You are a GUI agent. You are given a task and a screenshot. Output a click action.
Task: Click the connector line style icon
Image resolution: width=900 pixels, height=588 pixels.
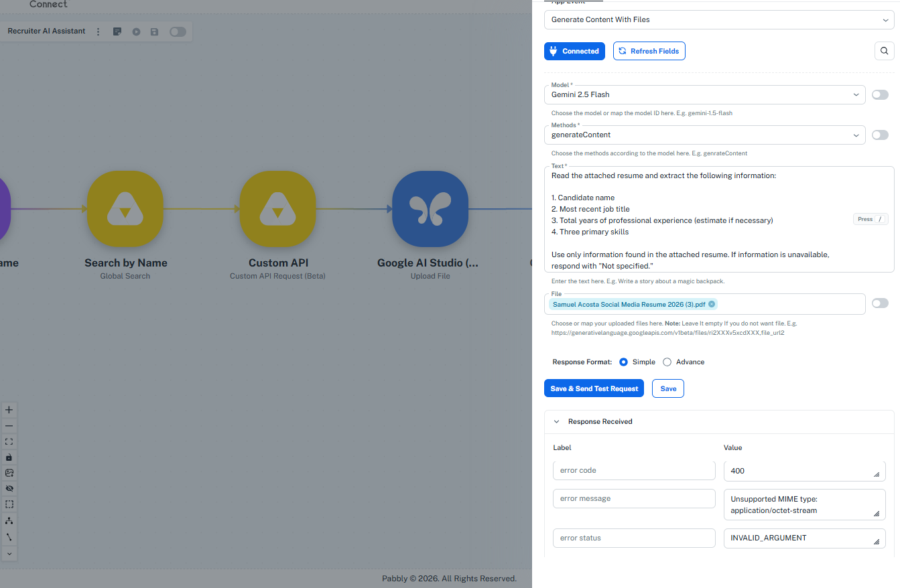9,537
